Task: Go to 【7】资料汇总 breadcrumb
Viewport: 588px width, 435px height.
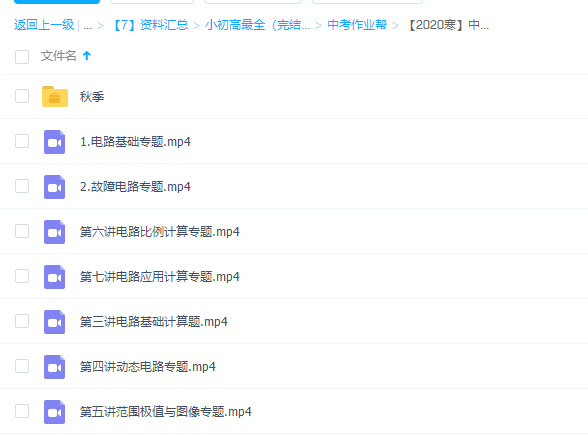Action: (x=150, y=25)
